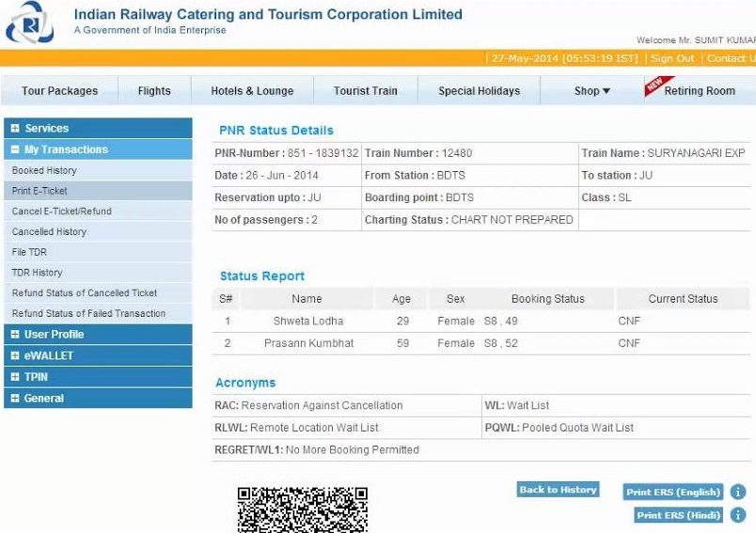Click Print ERS (Hindi) button
This screenshot has height=533, width=756.
pos(678,515)
